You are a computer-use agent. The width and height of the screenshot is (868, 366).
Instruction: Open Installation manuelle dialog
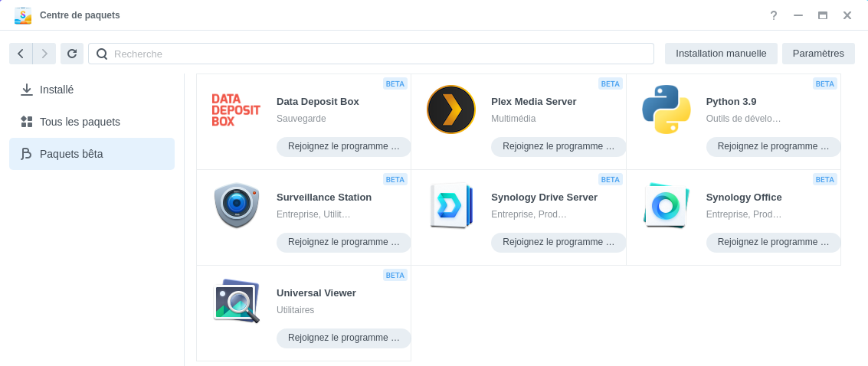tap(721, 54)
